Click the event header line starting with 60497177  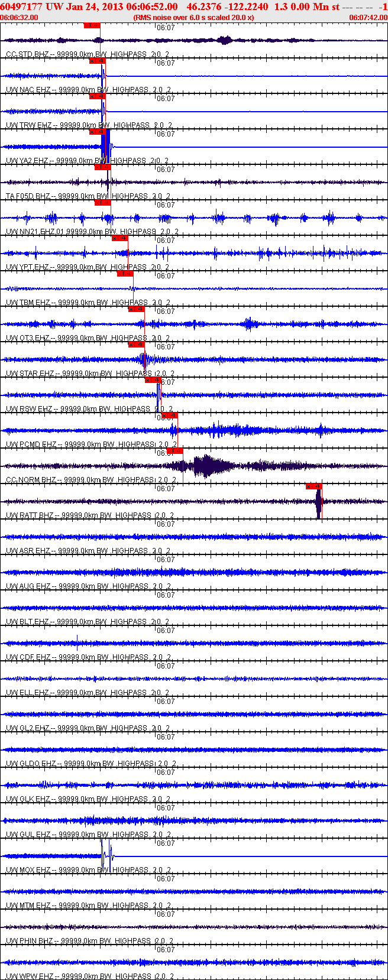[194, 7]
